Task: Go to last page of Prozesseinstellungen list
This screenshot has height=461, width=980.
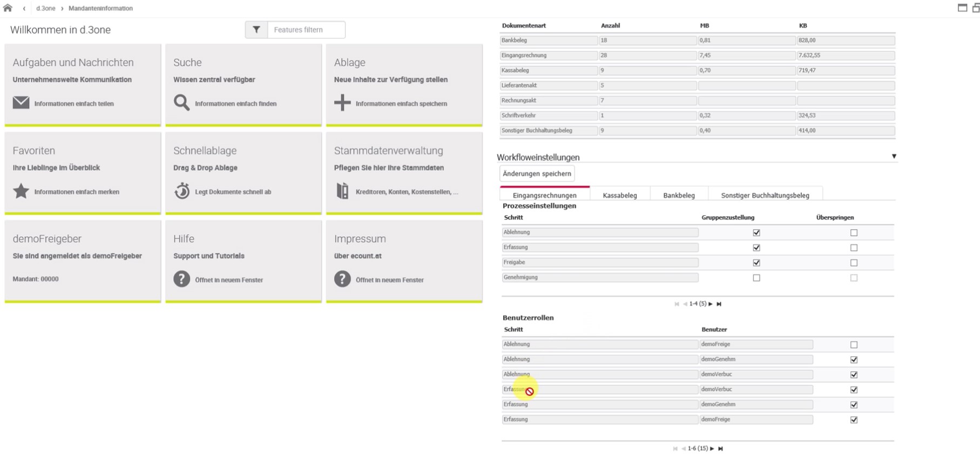Action: pos(719,304)
